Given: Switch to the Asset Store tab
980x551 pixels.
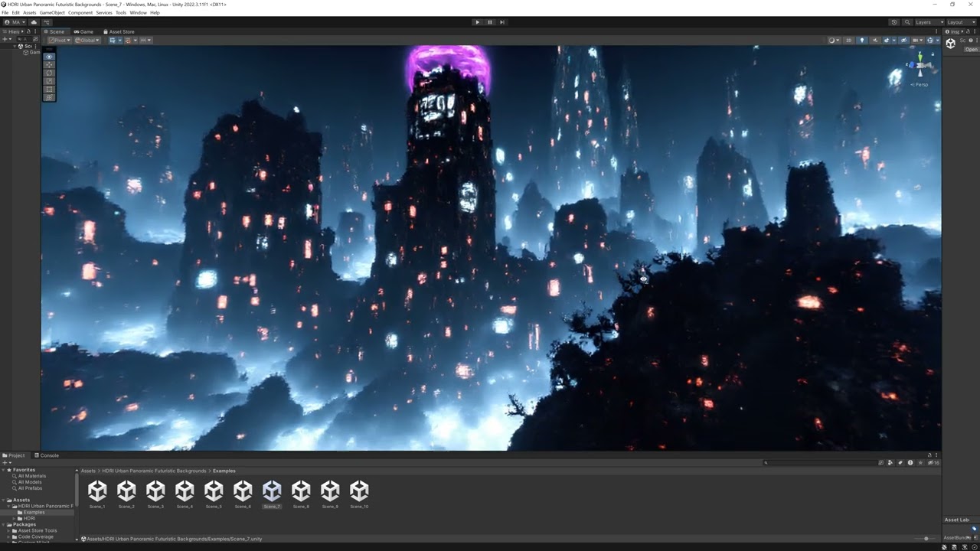Looking at the screenshot, I should pyautogui.click(x=119, y=31).
